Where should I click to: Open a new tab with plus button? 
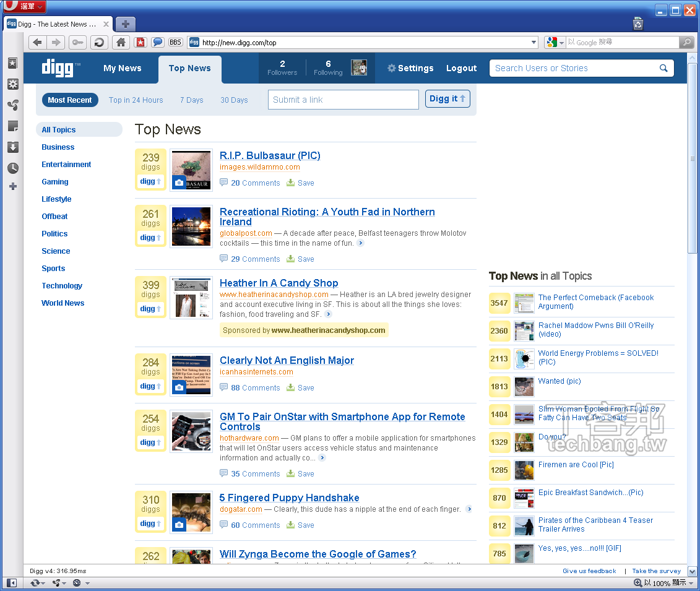point(125,24)
